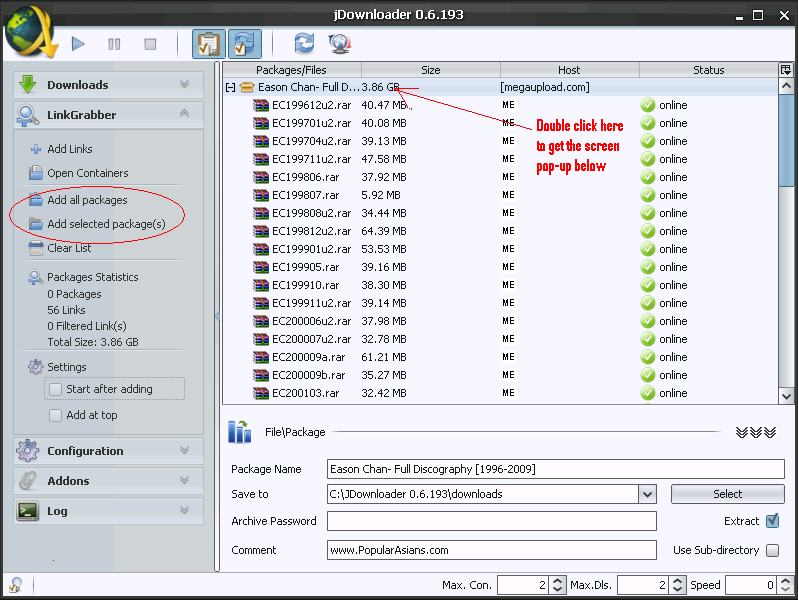Click Add Links in LinkGrabber

(x=70, y=149)
